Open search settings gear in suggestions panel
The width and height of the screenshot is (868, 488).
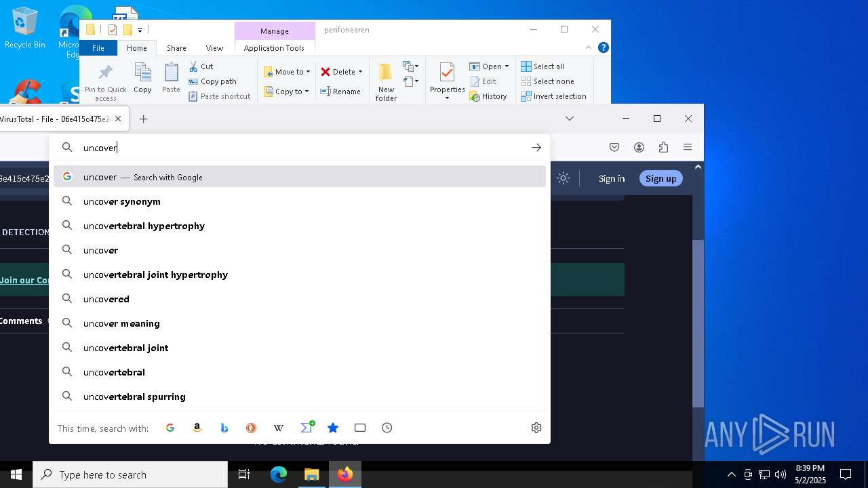[x=536, y=428]
